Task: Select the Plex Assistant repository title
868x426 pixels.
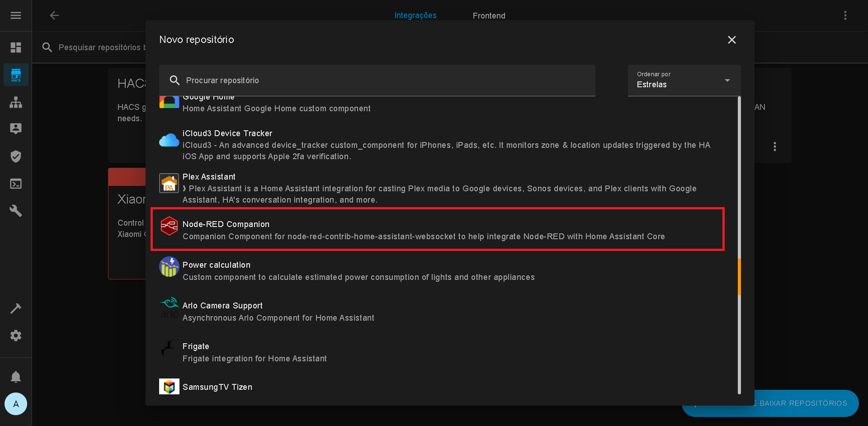Action: 209,177
